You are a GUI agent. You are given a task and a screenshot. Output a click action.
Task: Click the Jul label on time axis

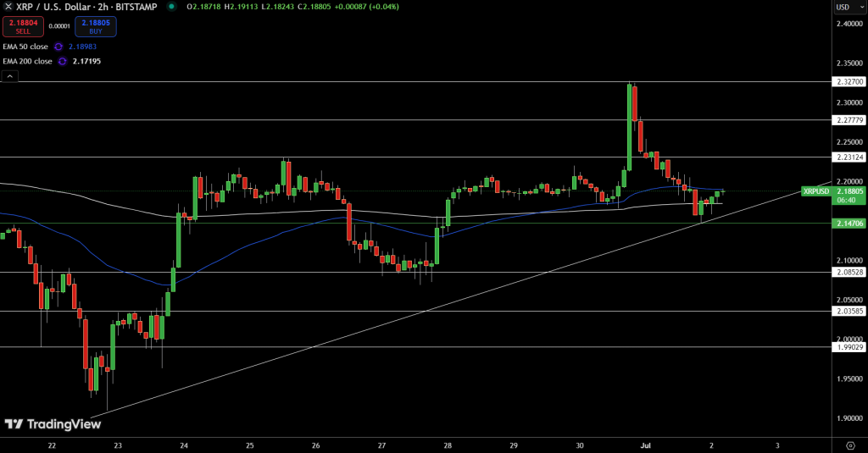(x=645, y=445)
